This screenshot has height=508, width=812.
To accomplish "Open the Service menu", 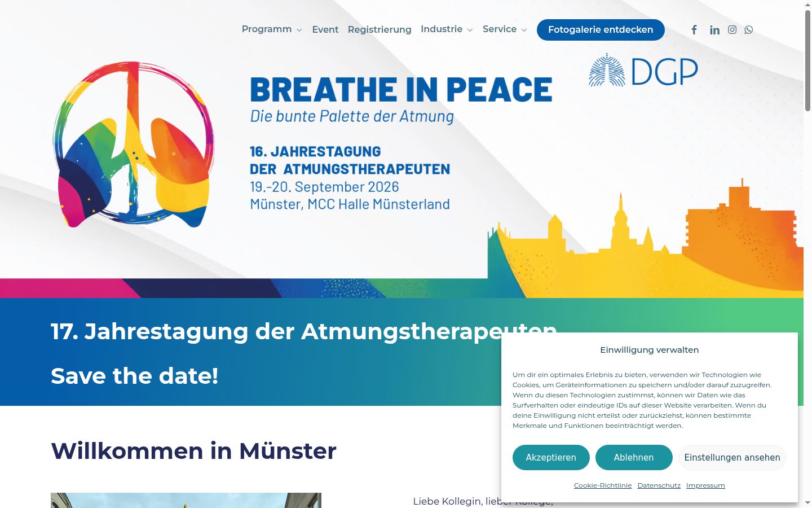I will pos(500,29).
